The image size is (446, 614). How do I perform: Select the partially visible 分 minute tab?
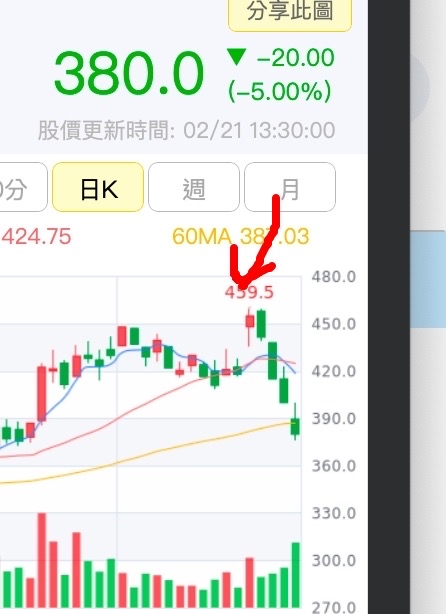pos(22,187)
